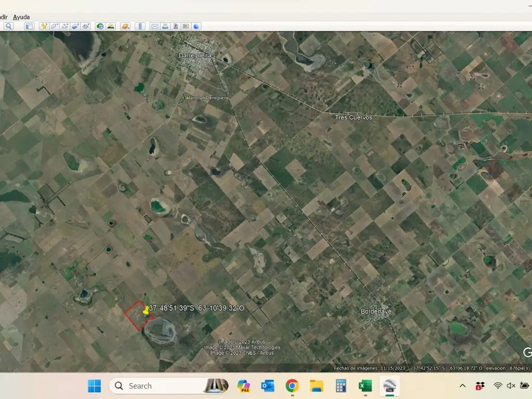The height and width of the screenshot is (399, 532).
Task: Add a new placemark with pushpin icon
Action: 44,26
